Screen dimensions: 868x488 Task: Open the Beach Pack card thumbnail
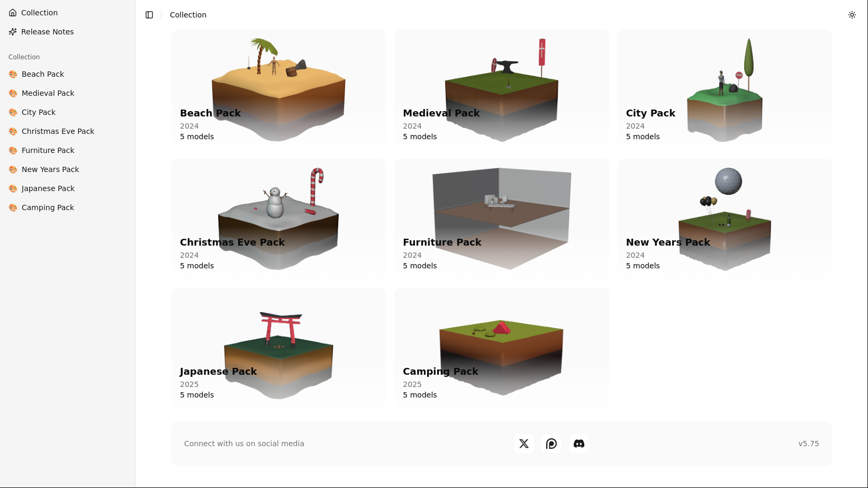(278, 89)
